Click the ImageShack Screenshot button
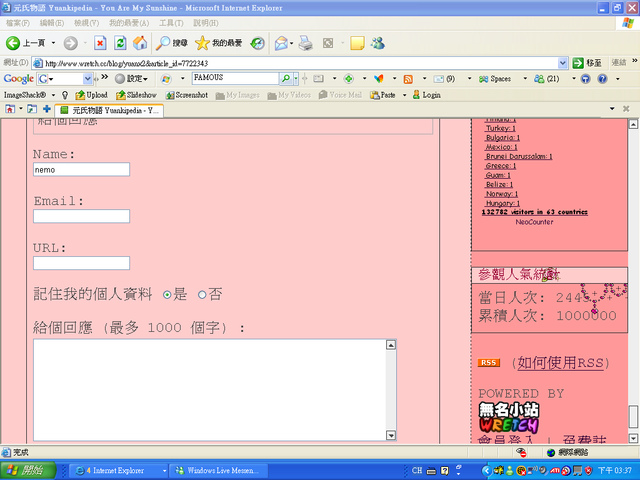Image resolution: width=640 pixels, height=480 pixels. [187, 95]
